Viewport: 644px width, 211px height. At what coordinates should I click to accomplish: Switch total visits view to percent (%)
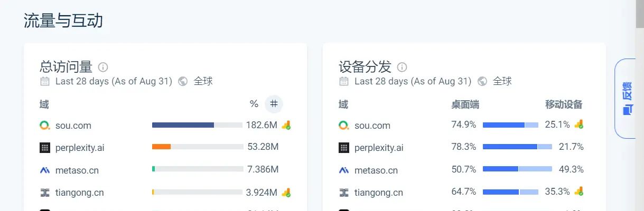(x=254, y=104)
